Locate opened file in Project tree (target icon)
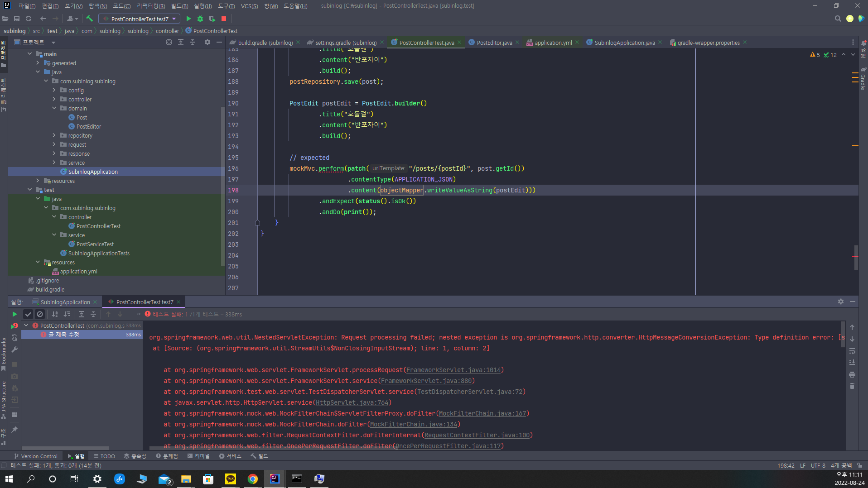 tap(169, 42)
